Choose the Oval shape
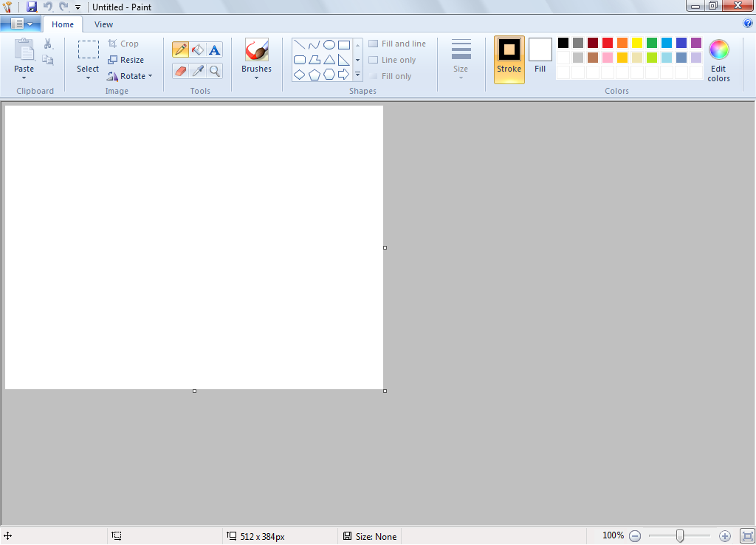756x545 pixels. click(329, 45)
